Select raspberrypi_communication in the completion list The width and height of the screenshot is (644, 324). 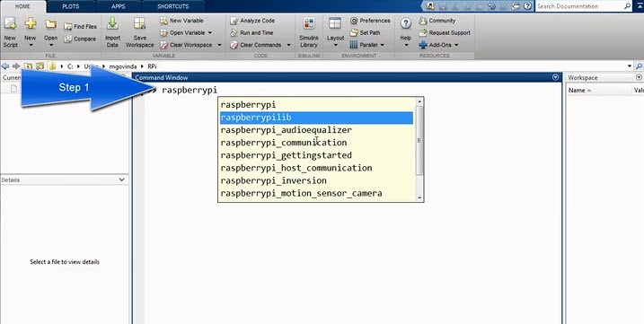coord(316,143)
